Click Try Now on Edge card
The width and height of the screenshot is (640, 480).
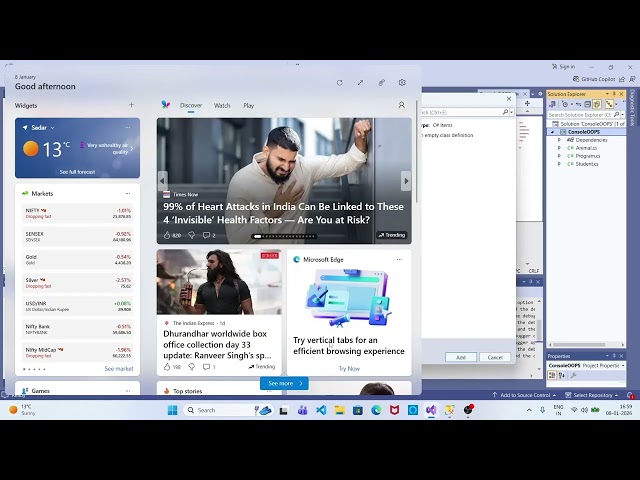click(349, 369)
